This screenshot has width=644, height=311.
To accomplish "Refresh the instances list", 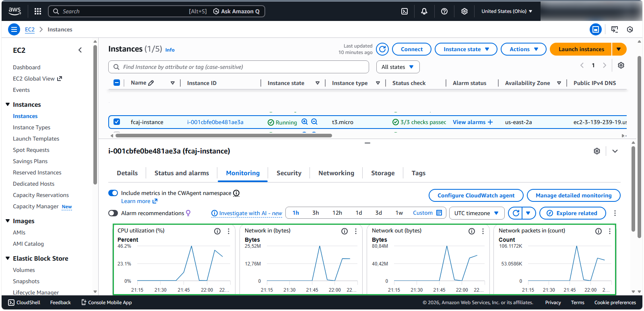I will coord(382,49).
